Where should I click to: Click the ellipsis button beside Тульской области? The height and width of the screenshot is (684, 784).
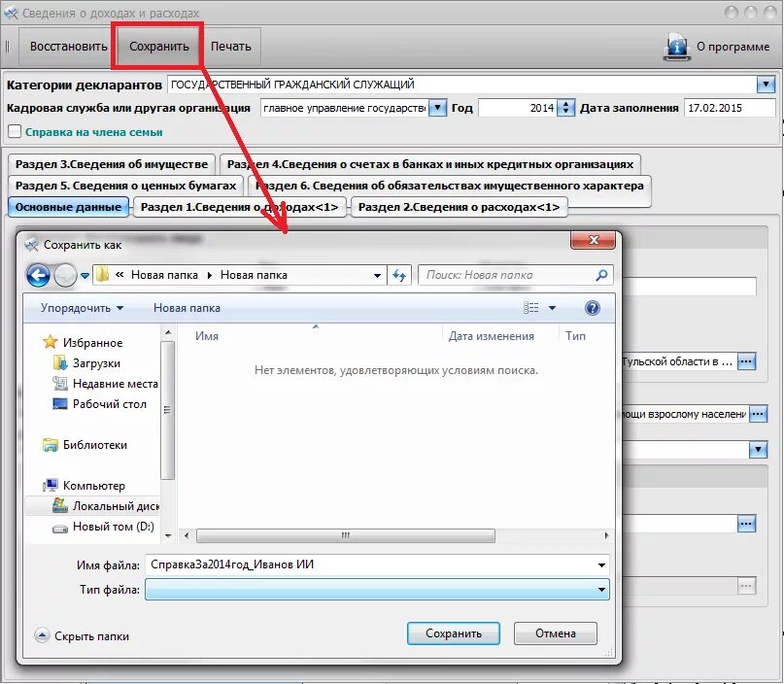(746, 361)
